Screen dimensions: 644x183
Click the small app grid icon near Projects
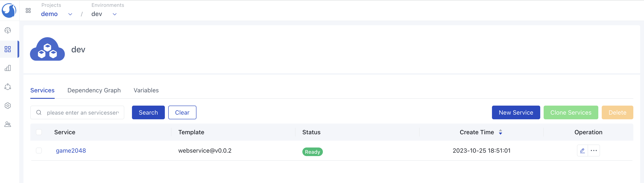28,10
